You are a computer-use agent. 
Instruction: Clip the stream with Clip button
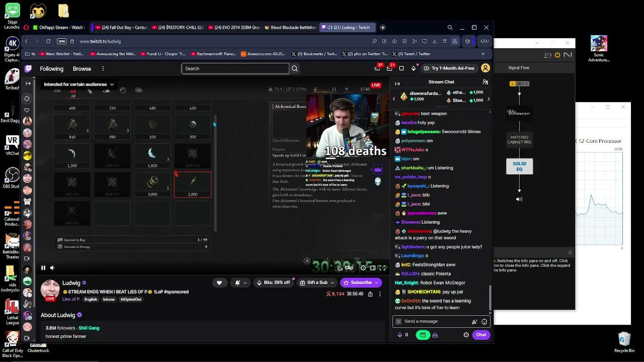tap(345, 268)
